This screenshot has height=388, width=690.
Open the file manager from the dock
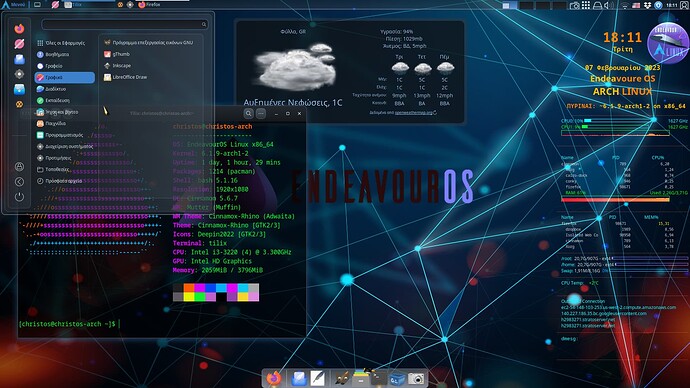tap(360, 378)
